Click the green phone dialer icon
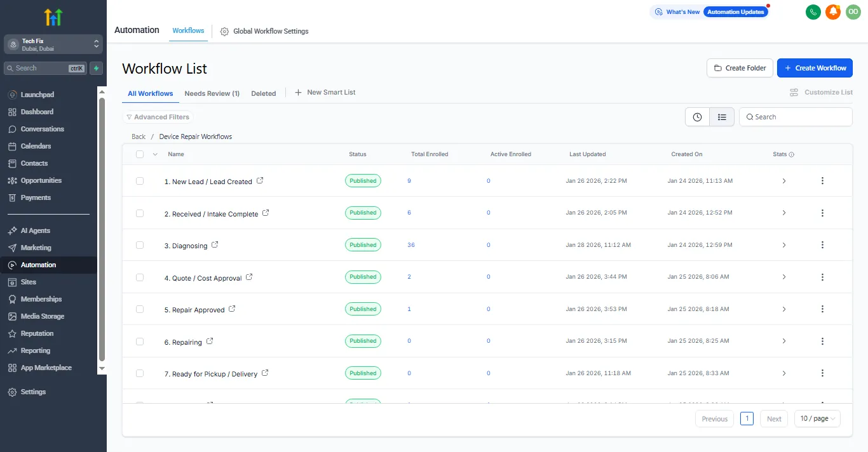The height and width of the screenshot is (452, 868). [x=813, y=12]
